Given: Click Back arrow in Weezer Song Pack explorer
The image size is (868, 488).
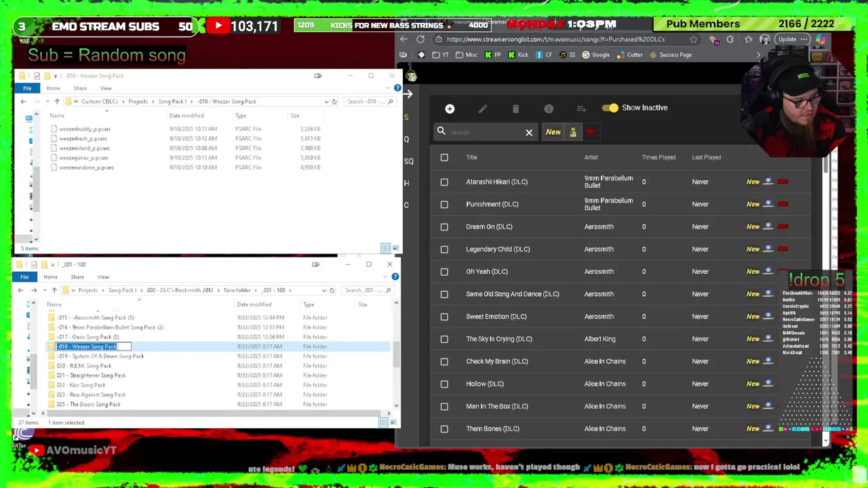Looking at the screenshot, I should (x=23, y=102).
